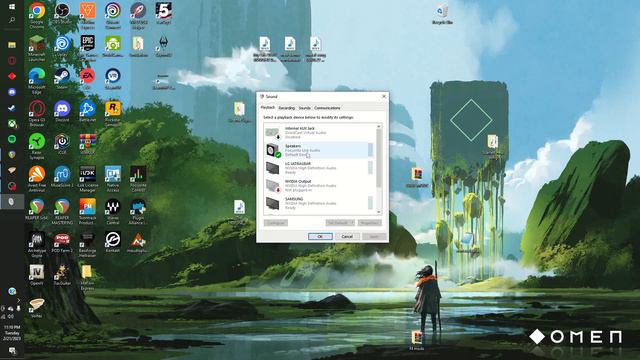Screen dimensions: 640x360
Task: Open Ubisoft Uplay desktop shortcut
Action: coord(62,46)
